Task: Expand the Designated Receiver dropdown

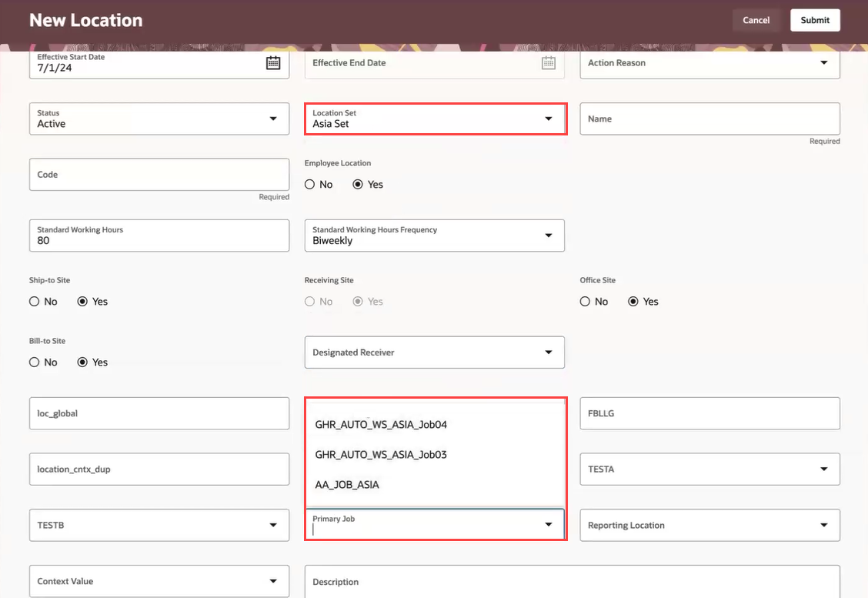Action: click(548, 352)
